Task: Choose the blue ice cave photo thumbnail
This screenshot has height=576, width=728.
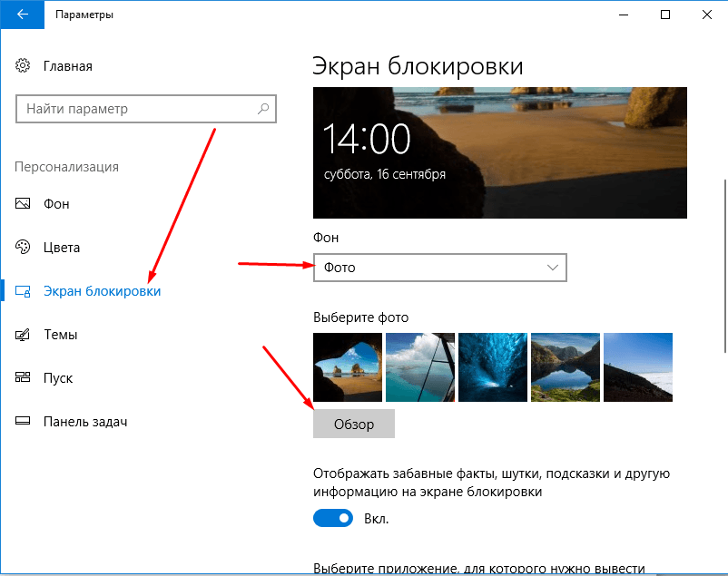Action: 493,367
